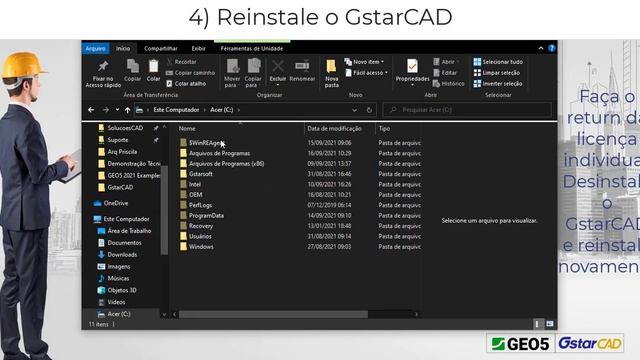This screenshot has height=360, width=640.
Task: Pin folder with Fixar no Acesso rápido
Action: coord(103,73)
